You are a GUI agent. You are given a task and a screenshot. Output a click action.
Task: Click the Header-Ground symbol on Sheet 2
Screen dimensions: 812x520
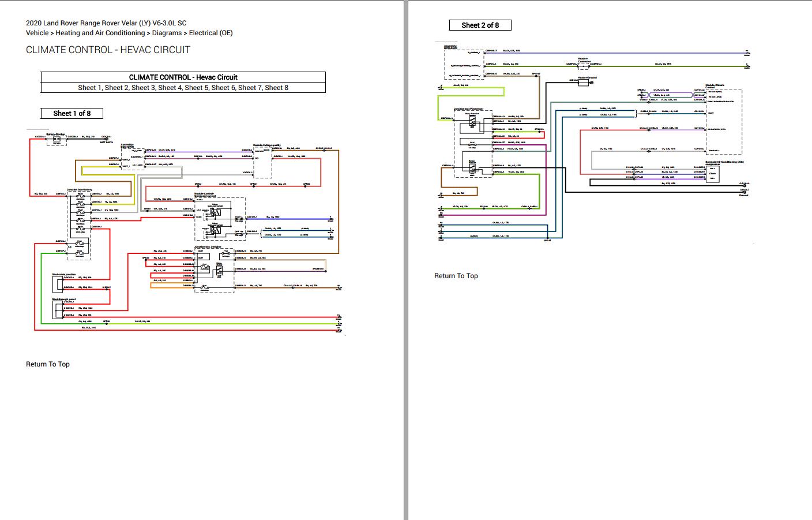(x=584, y=81)
